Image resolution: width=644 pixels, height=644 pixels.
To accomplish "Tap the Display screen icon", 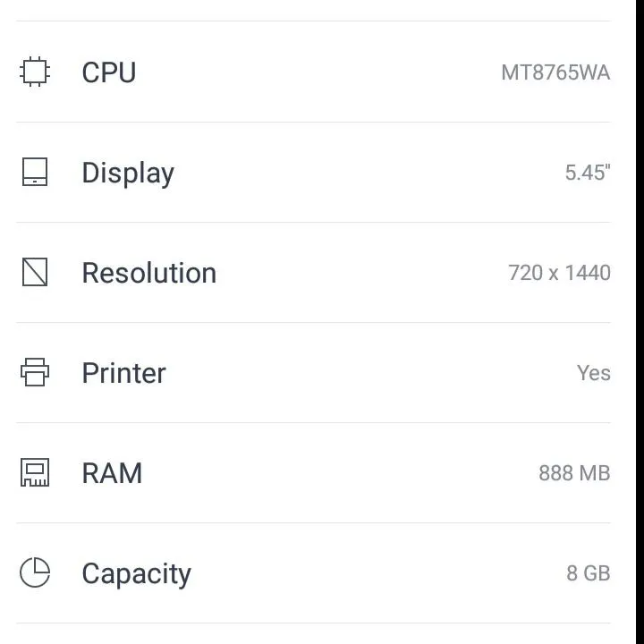I will tap(35, 172).
